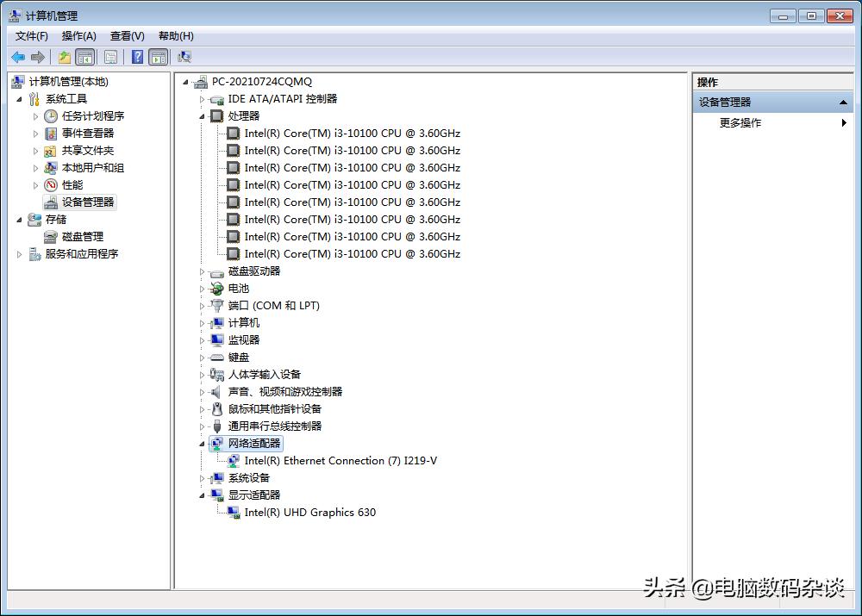Open the Properties toolbar icon

coord(111,57)
